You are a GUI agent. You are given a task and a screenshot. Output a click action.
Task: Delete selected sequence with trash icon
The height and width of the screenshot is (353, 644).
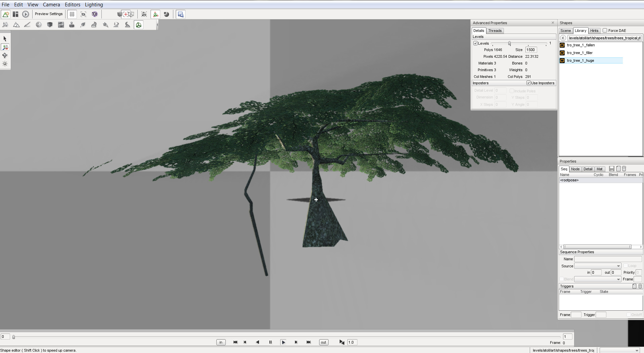(x=624, y=169)
